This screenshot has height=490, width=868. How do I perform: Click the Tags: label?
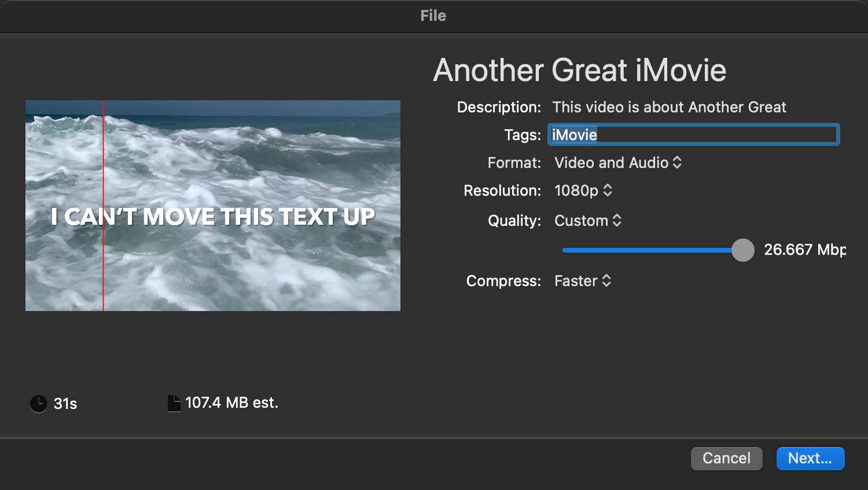[x=523, y=135]
